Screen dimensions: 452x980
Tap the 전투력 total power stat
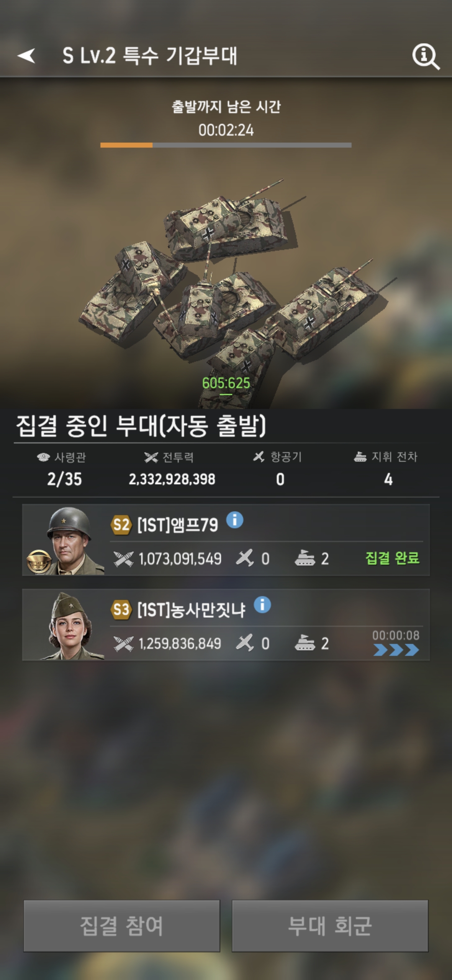172,469
